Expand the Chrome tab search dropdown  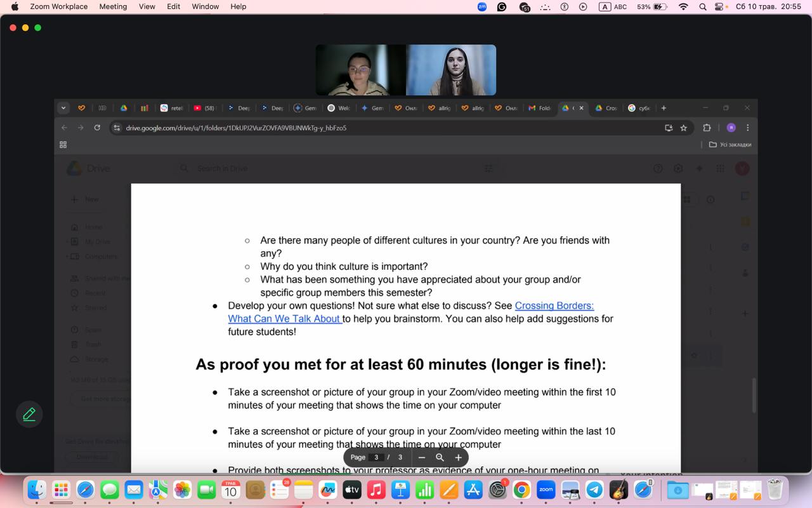click(63, 108)
